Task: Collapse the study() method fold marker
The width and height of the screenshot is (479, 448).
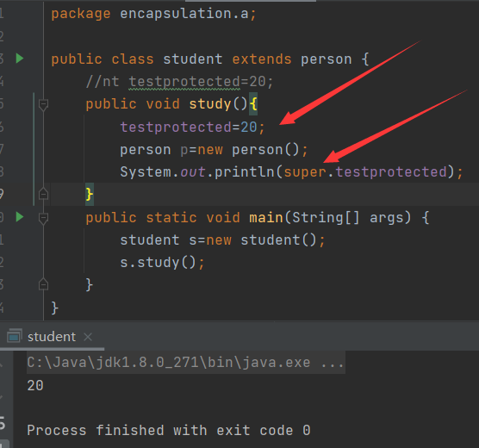Action: click(43, 104)
